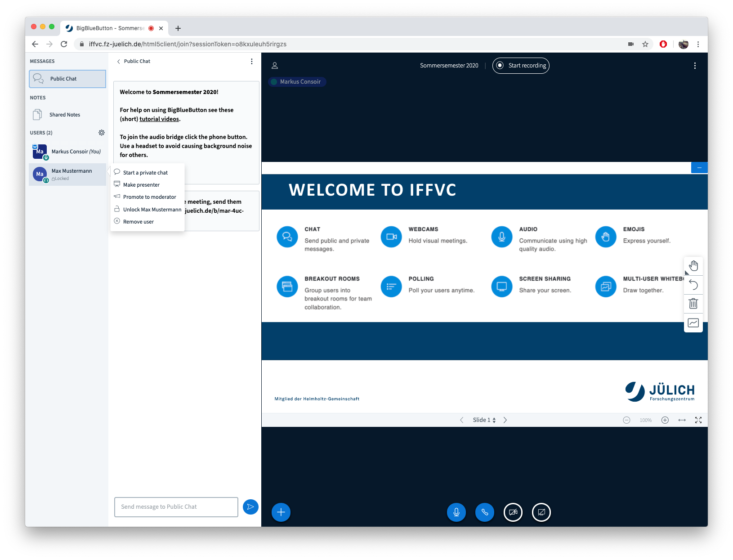This screenshot has height=560, width=733.
Task: Bookmark this page with star icon
Action: pyautogui.click(x=645, y=44)
